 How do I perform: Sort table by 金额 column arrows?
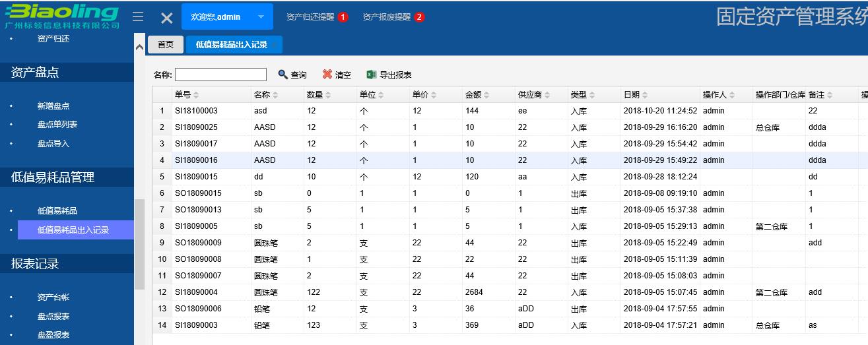click(x=486, y=96)
